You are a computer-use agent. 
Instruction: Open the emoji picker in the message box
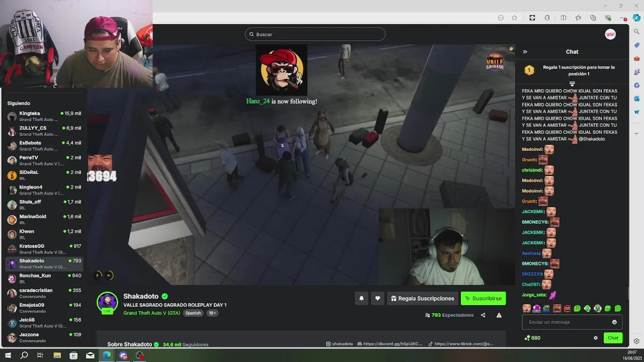pos(614,322)
